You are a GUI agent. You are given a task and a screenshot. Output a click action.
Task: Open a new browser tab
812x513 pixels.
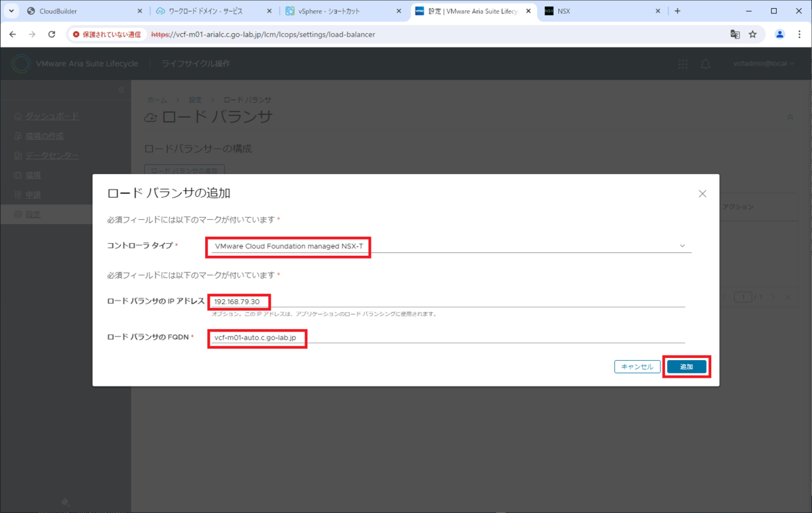[677, 12]
